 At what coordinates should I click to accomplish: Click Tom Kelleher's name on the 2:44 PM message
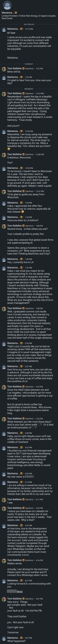(15, 386)
